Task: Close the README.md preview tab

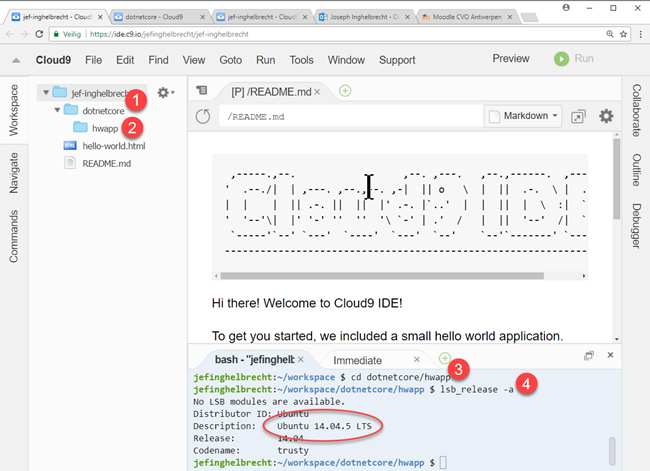Action: click(317, 92)
